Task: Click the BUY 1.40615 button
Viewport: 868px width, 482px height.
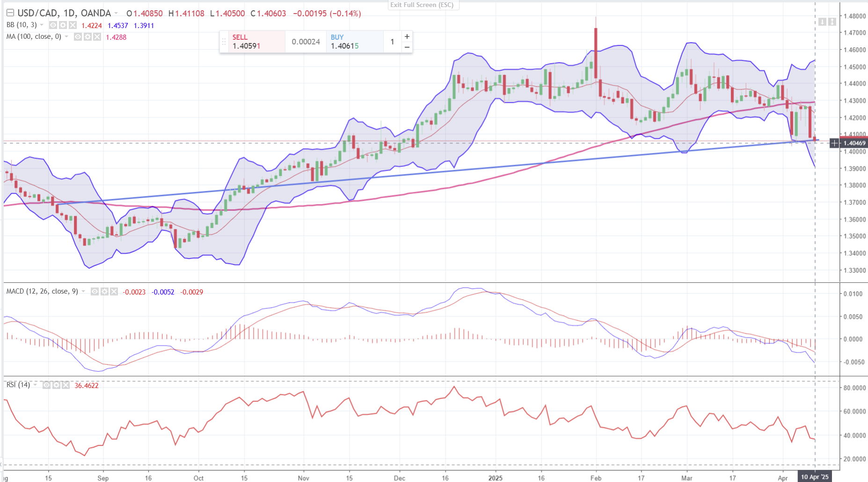Action: click(x=354, y=42)
